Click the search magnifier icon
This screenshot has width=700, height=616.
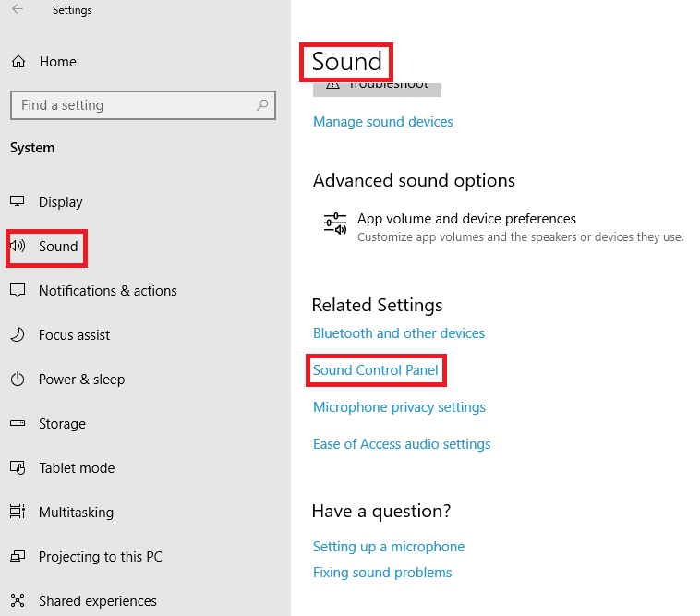263,105
